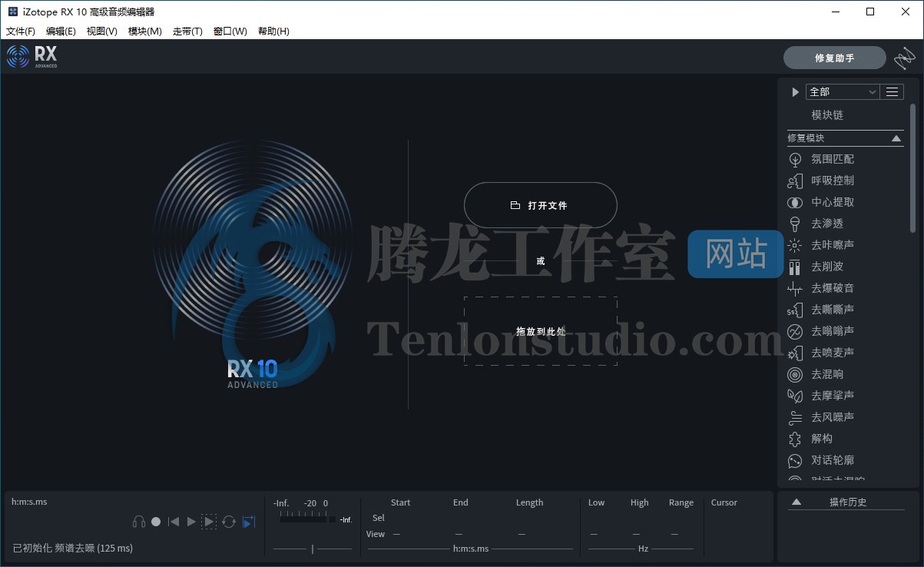This screenshot has height=567, width=924.
Task: Open the De-ess (去嘶嘶声) module icon
Action: click(x=795, y=310)
